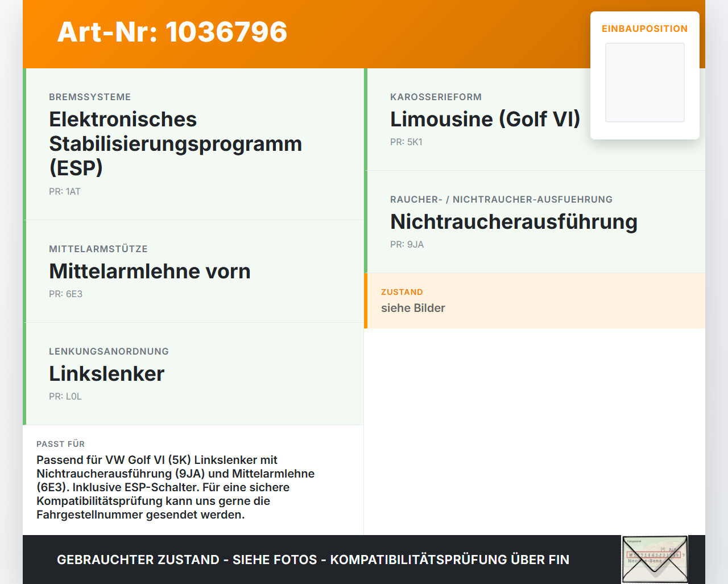Image resolution: width=728 pixels, height=584 pixels.
Task: Select the Elektronisches Stabilisierungsprogramm (ESP) heading
Action: (176, 143)
